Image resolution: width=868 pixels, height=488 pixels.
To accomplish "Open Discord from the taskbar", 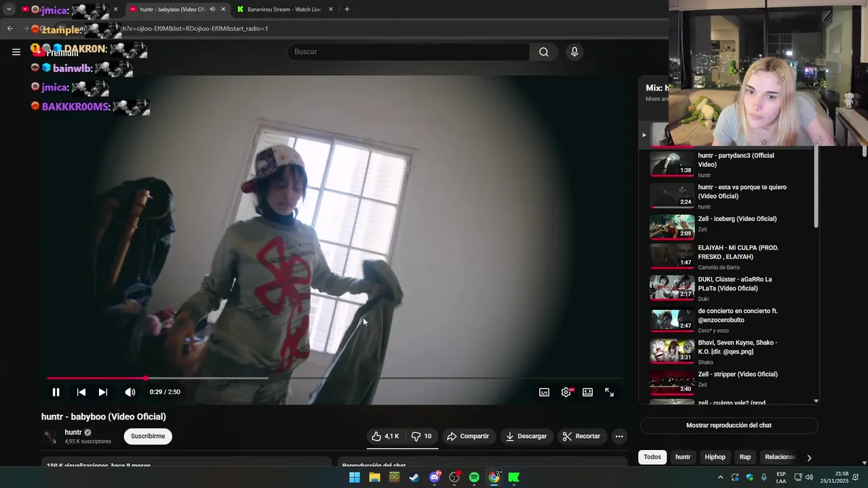I will [435, 477].
